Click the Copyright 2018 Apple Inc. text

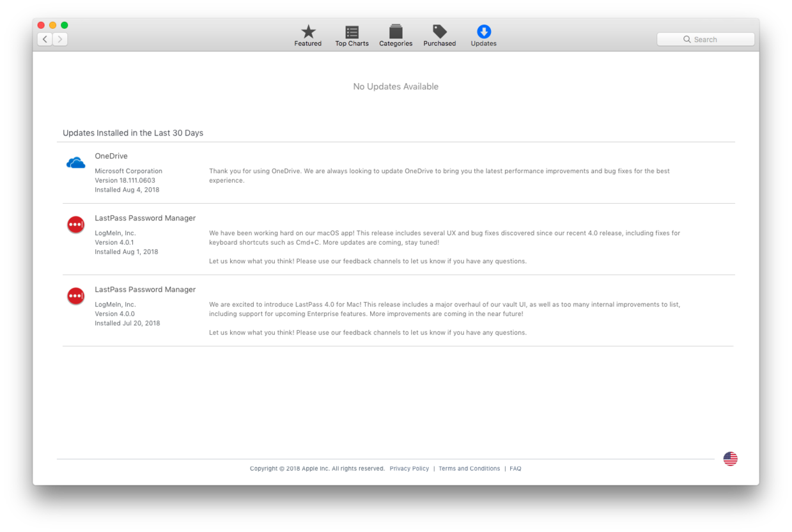point(317,469)
